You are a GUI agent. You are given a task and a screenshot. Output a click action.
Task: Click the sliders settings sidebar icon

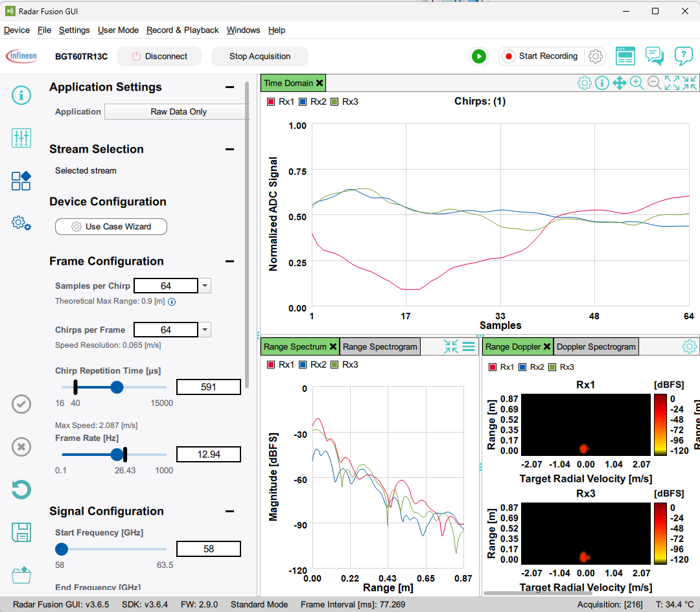21,138
